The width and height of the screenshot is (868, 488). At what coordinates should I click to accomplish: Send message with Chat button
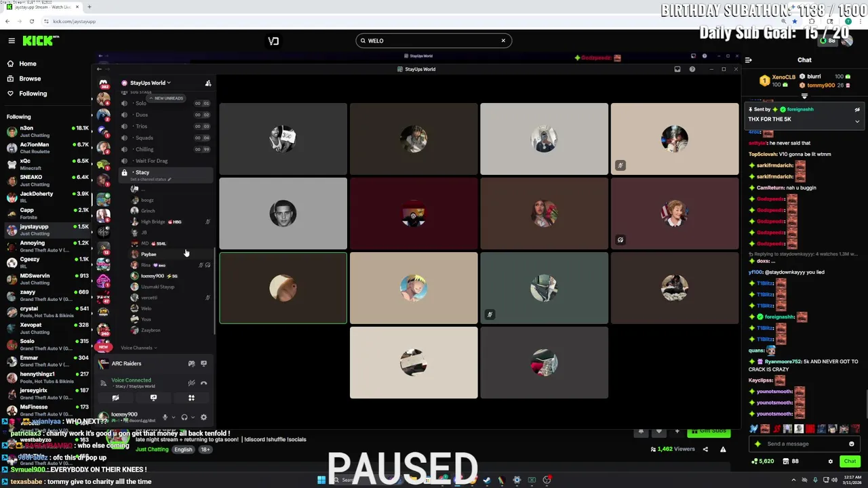pos(850,462)
